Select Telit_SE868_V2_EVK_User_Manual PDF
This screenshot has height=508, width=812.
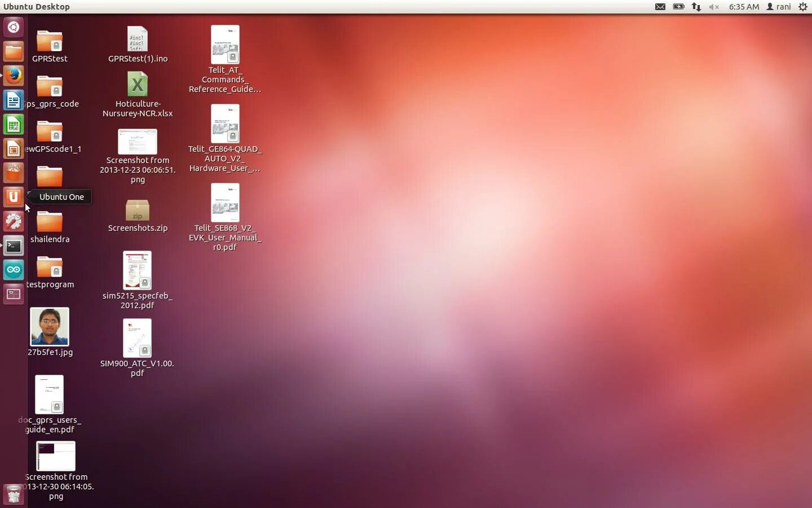(225, 217)
